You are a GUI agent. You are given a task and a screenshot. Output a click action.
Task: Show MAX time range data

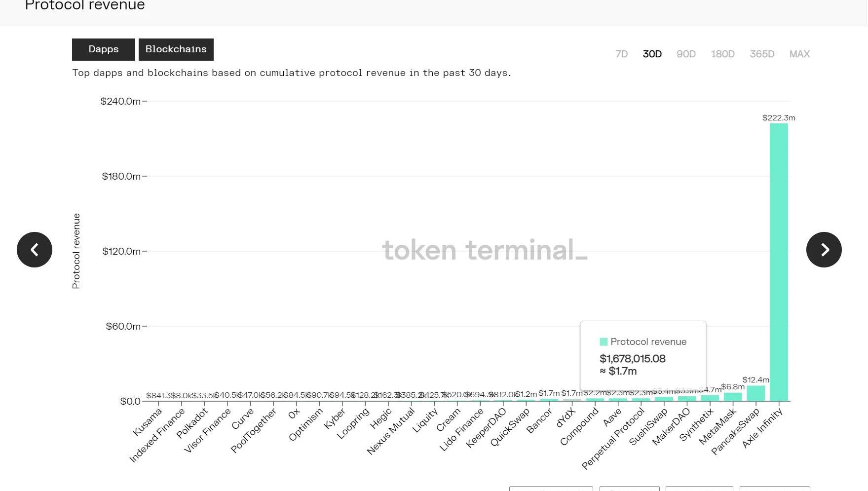point(799,54)
